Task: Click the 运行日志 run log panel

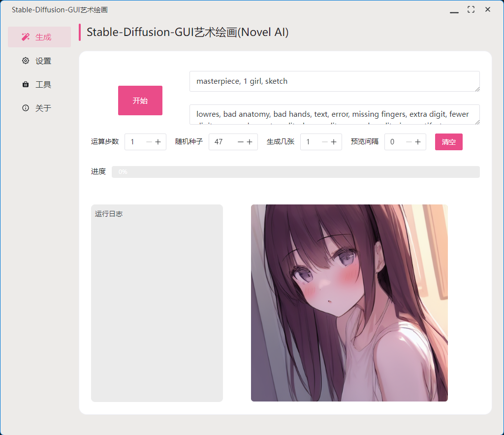Action: tap(157, 303)
